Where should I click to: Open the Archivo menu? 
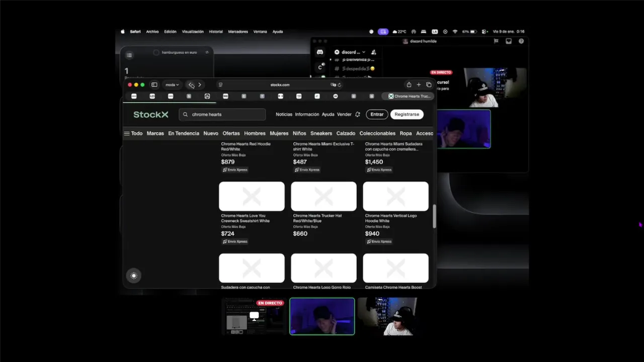click(x=152, y=32)
